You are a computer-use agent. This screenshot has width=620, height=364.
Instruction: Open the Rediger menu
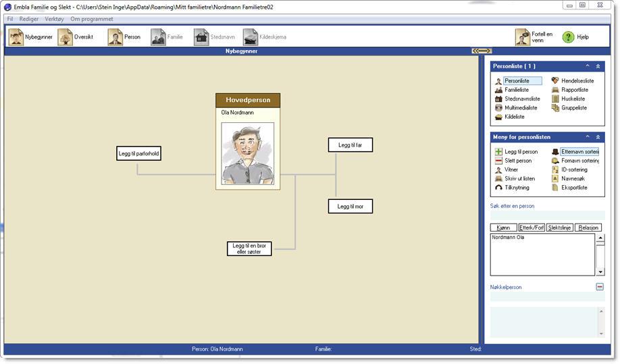[29, 19]
